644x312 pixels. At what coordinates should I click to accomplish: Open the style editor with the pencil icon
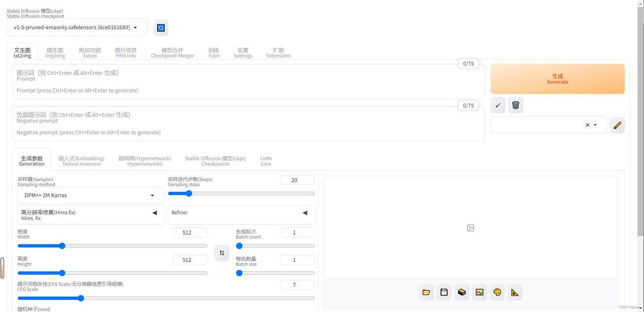pyautogui.click(x=617, y=125)
